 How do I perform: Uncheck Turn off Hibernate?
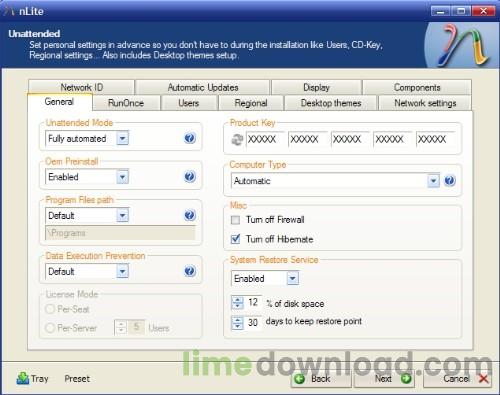235,239
